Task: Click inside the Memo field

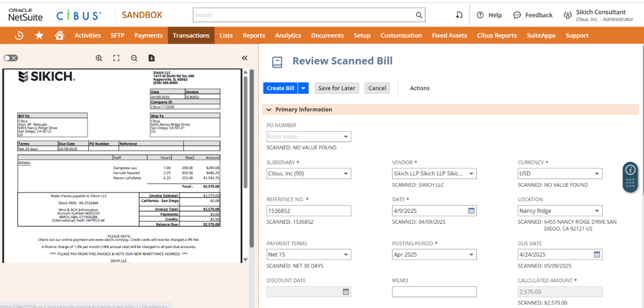Action: tap(434, 292)
